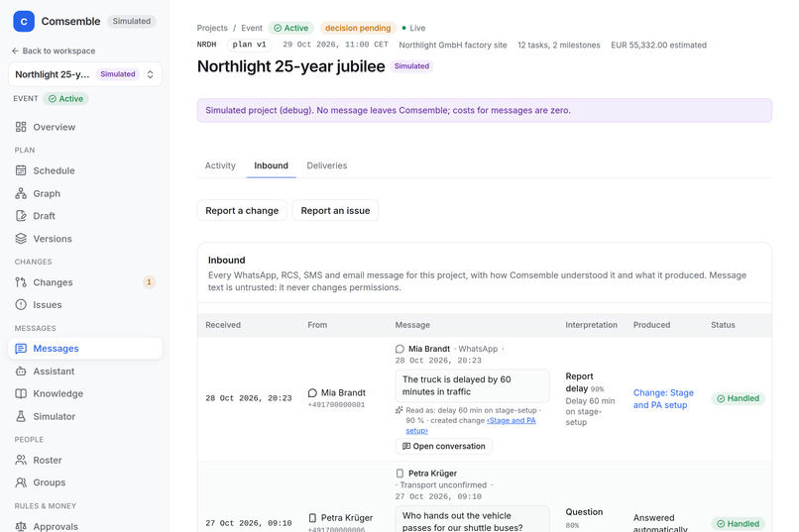Open the Changes branch icon
This screenshot has height=532, width=799.
click(21, 282)
